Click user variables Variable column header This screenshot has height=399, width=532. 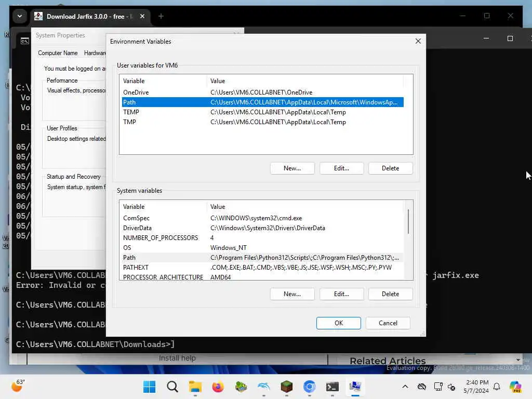(x=163, y=81)
